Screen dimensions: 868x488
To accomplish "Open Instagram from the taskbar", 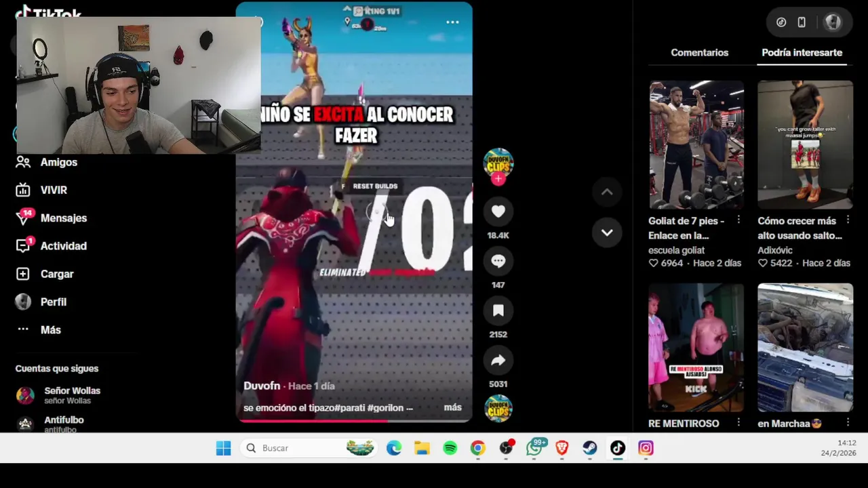I will (645, 448).
